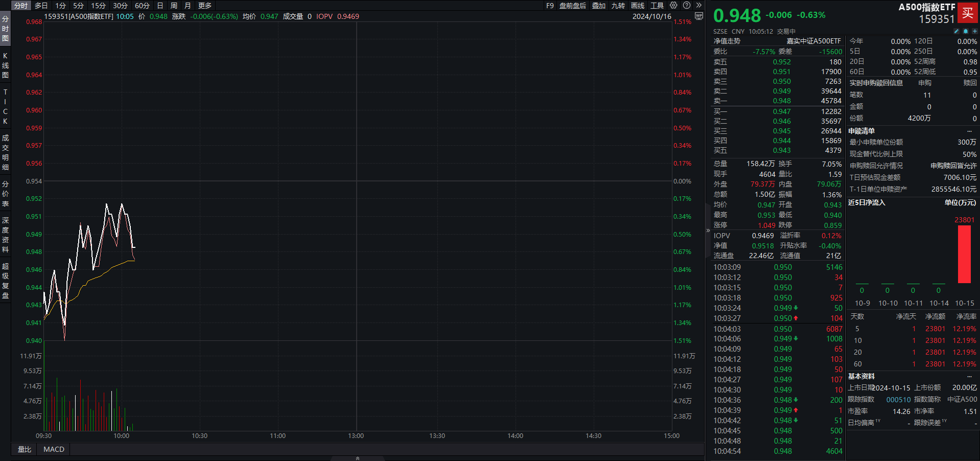Toggle 盘前盘后 pre/post market display

(x=572, y=6)
